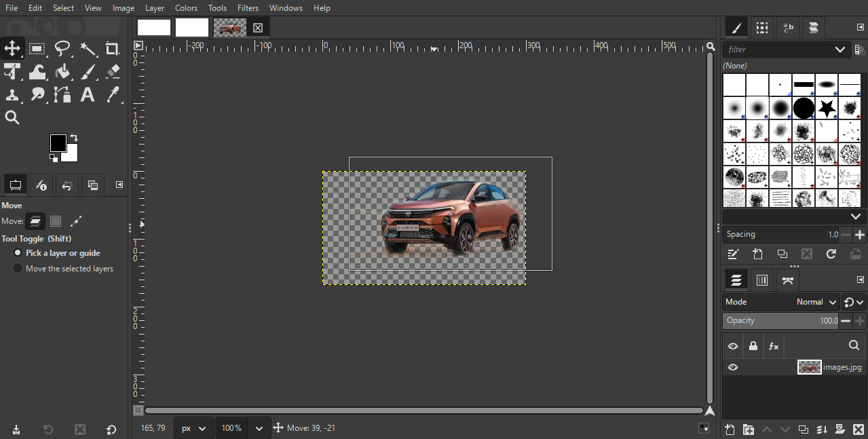Select the Free Select lasso tool

coord(62,49)
